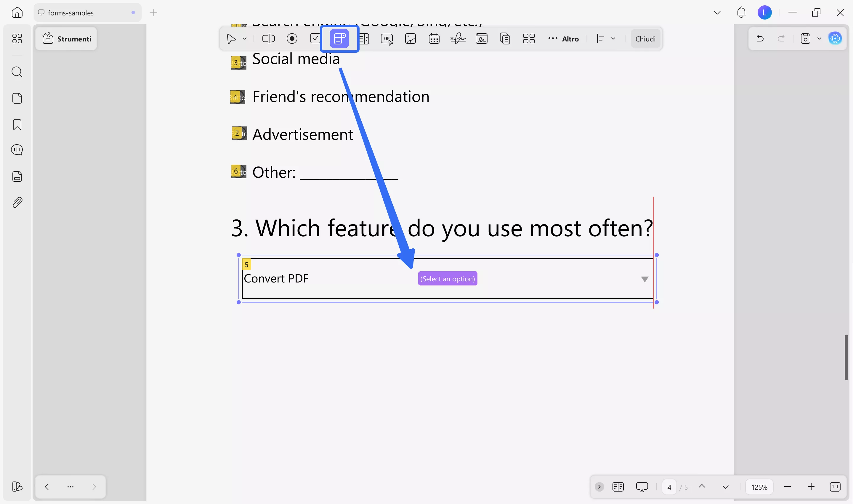Switch to the forms-samples tab
This screenshot has height=504, width=853.
(x=71, y=12)
